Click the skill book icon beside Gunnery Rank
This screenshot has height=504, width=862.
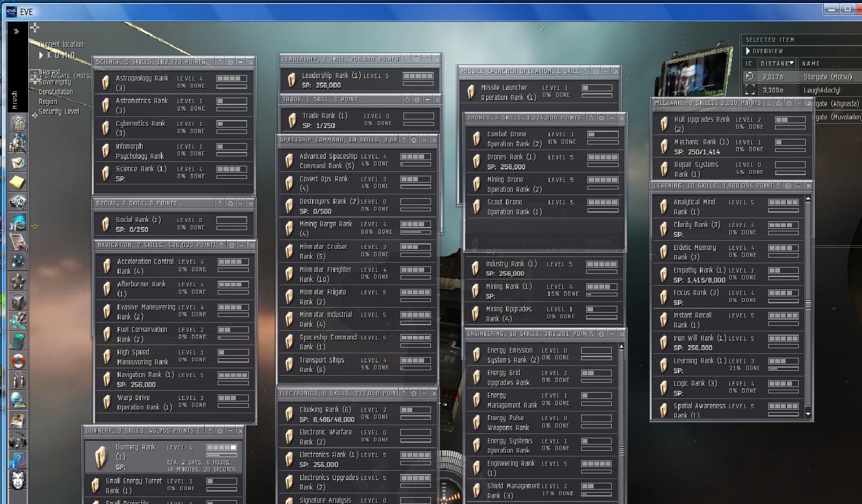pyautogui.click(x=100, y=457)
